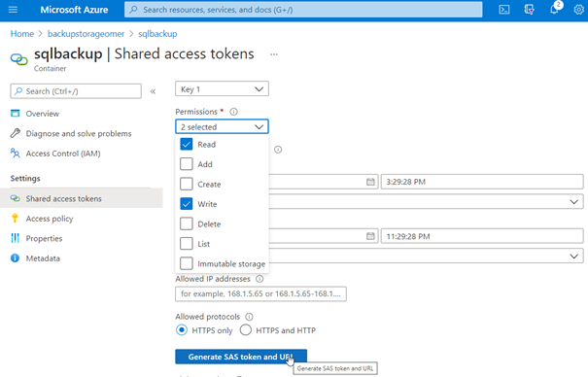Click the expiry time field 11:29:28 PM

(x=482, y=236)
